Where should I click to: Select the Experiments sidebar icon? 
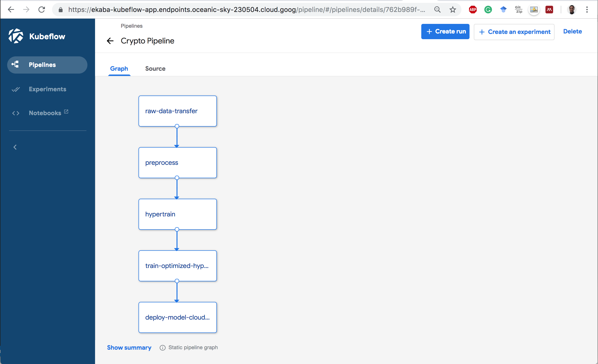pos(15,89)
